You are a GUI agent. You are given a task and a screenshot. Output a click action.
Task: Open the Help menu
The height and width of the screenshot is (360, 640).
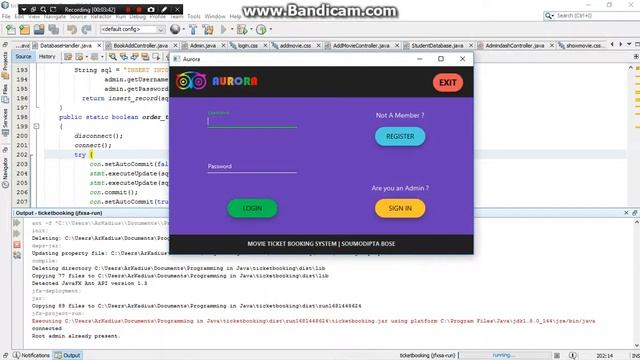coord(235,16)
